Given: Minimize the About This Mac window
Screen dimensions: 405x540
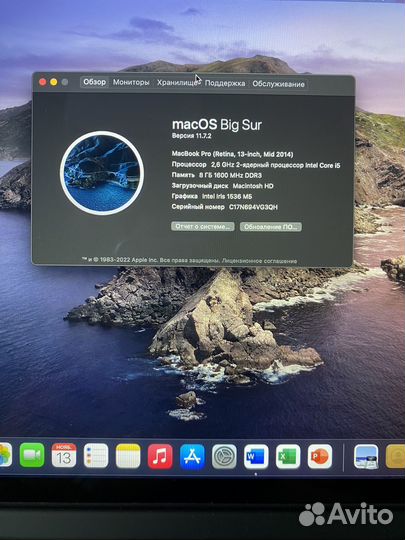Looking at the screenshot, I should (54, 82).
